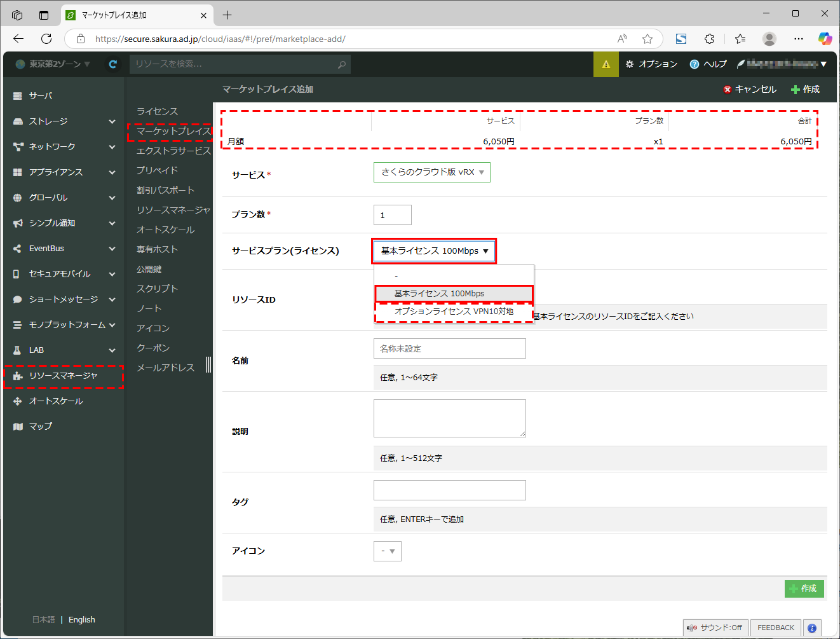Open the アイコン selection dropdown
The image size is (840, 639).
point(388,551)
